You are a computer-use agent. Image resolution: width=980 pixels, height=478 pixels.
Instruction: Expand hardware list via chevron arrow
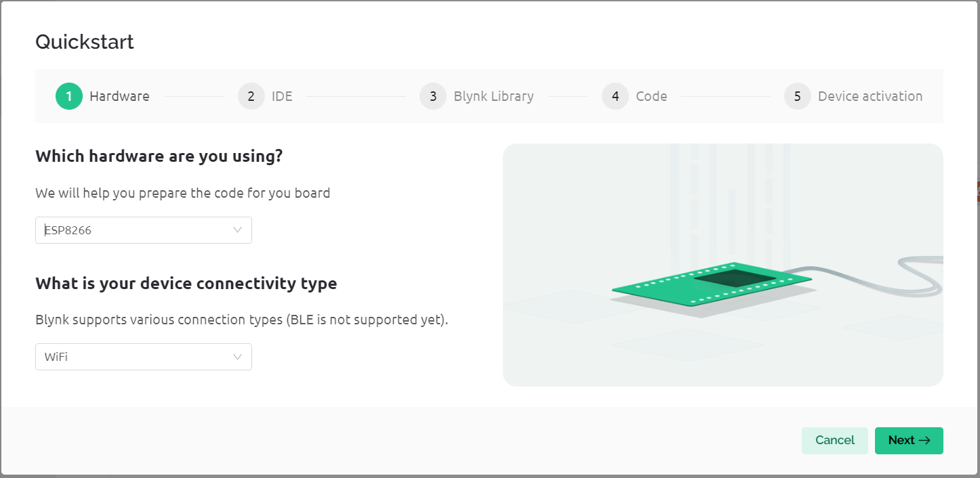pos(237,230)
